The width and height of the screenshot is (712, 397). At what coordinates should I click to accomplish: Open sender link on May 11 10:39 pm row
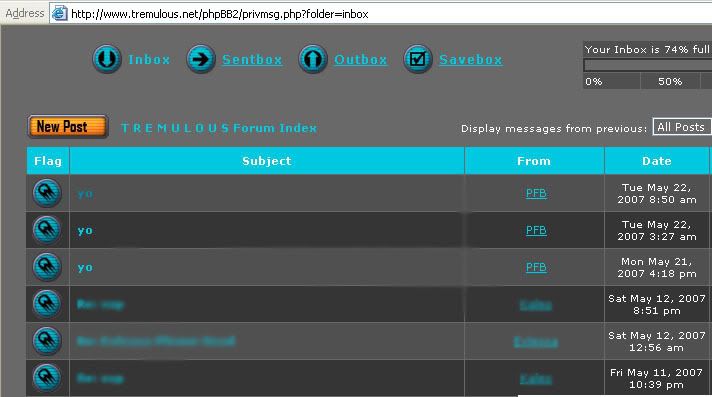coord(536,379)
